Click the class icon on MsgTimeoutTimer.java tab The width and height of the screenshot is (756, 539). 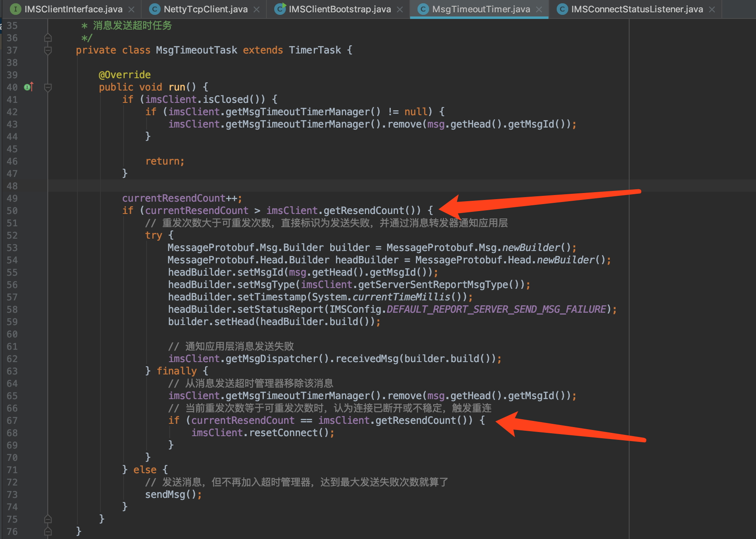[x=423, y=9]
